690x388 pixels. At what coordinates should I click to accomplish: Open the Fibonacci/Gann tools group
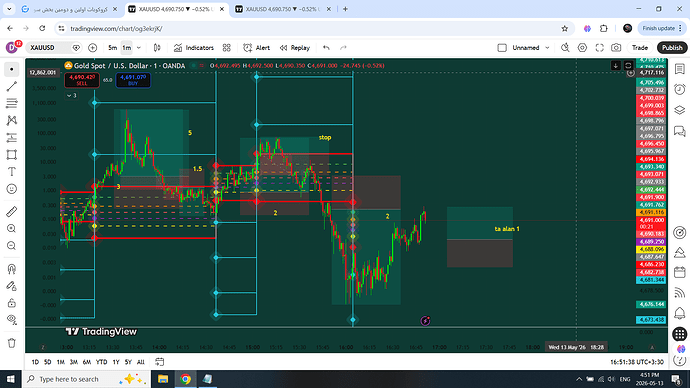tap(11, 103)
